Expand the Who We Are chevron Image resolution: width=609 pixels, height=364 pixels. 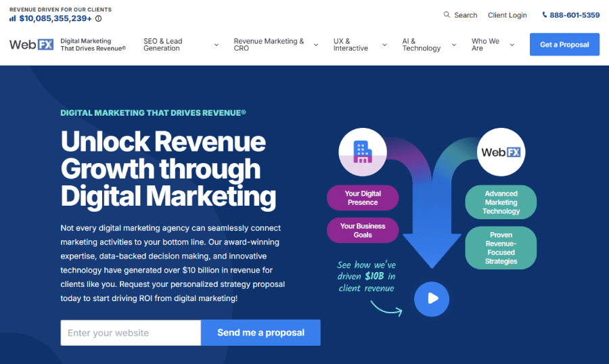click(x=512, y=45)
